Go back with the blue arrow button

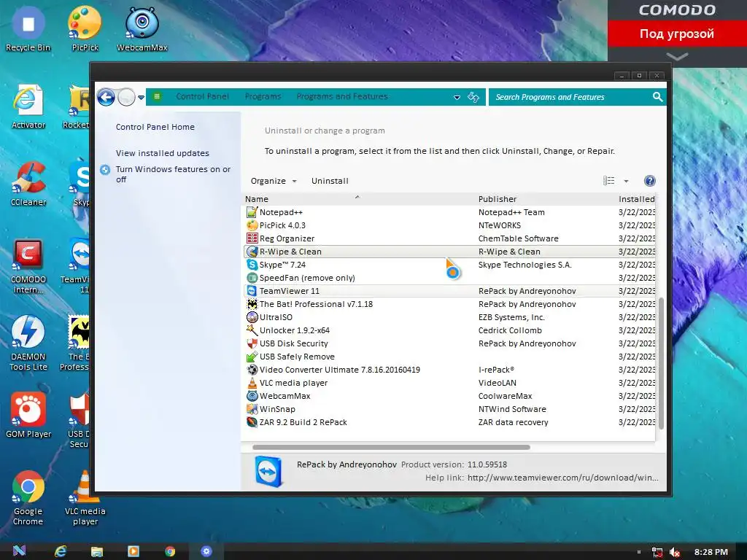[x=107, y=98]
